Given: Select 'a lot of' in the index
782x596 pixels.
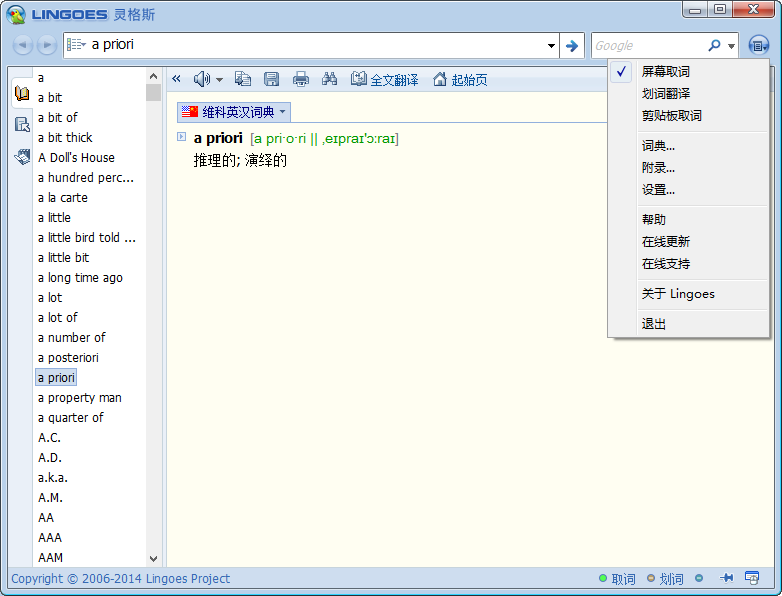Looking at the screenshot, I should pos(58,318).
